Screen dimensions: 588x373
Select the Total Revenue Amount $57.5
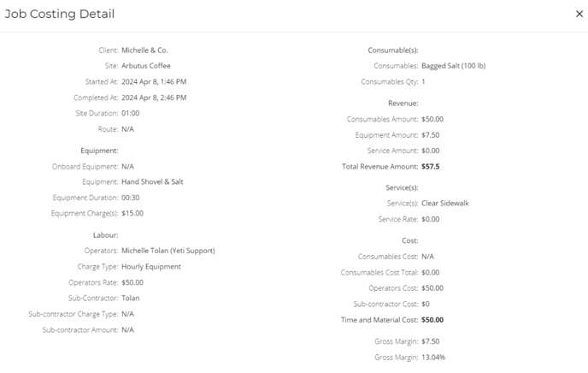[431, 167]
